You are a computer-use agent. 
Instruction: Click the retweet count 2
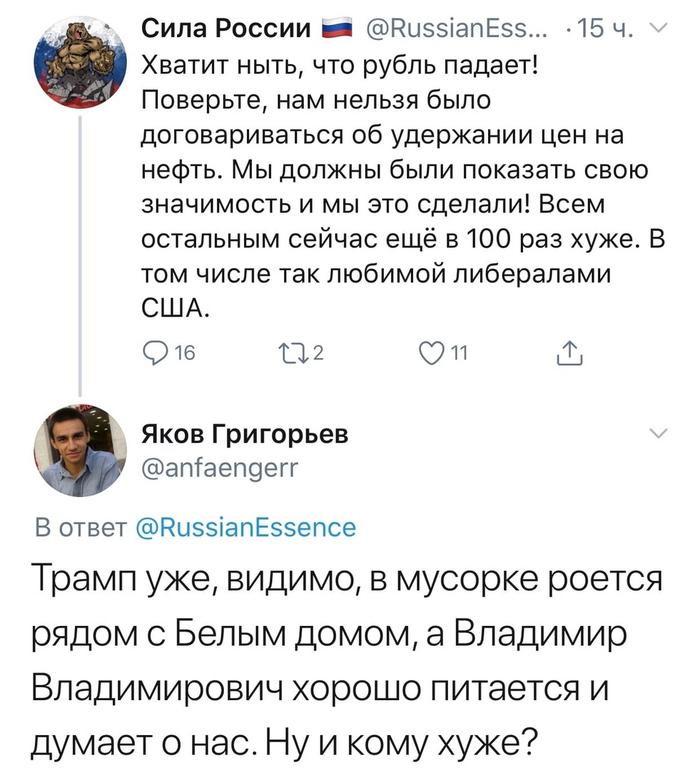pos(320,351)
